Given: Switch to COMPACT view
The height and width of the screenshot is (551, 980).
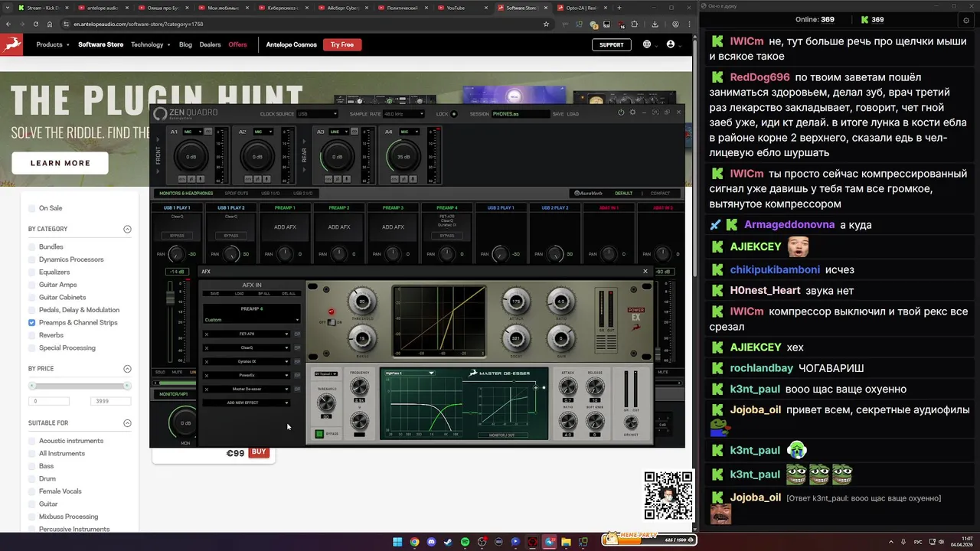Looking at the screenshot, I should tap(660, 194).
